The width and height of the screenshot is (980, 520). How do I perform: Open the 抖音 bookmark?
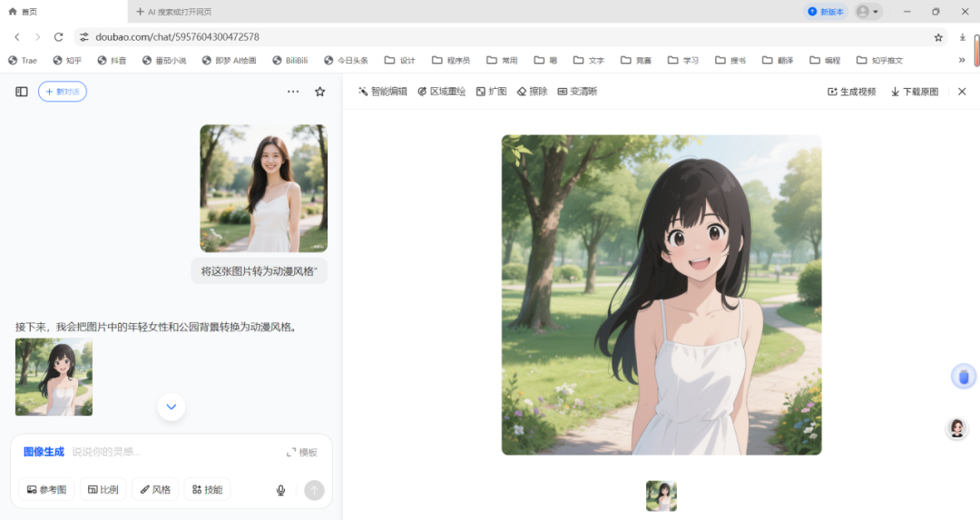tap(112, 60)
